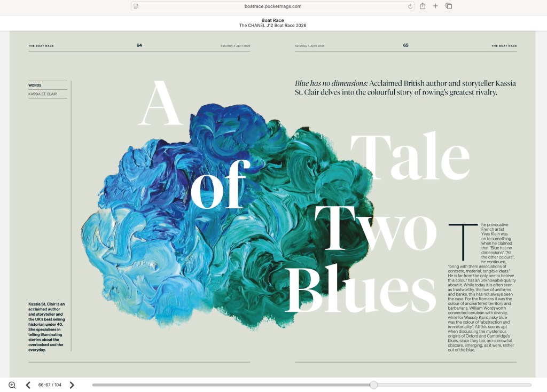This screenshot has width=547, height=392.
Task: Click the Boat Race magazine title
Action: [272, 20]
